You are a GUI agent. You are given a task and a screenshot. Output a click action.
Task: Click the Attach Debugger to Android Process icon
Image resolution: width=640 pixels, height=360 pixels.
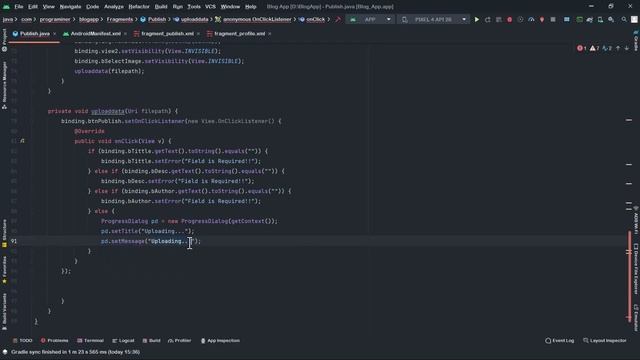(542, 19)
